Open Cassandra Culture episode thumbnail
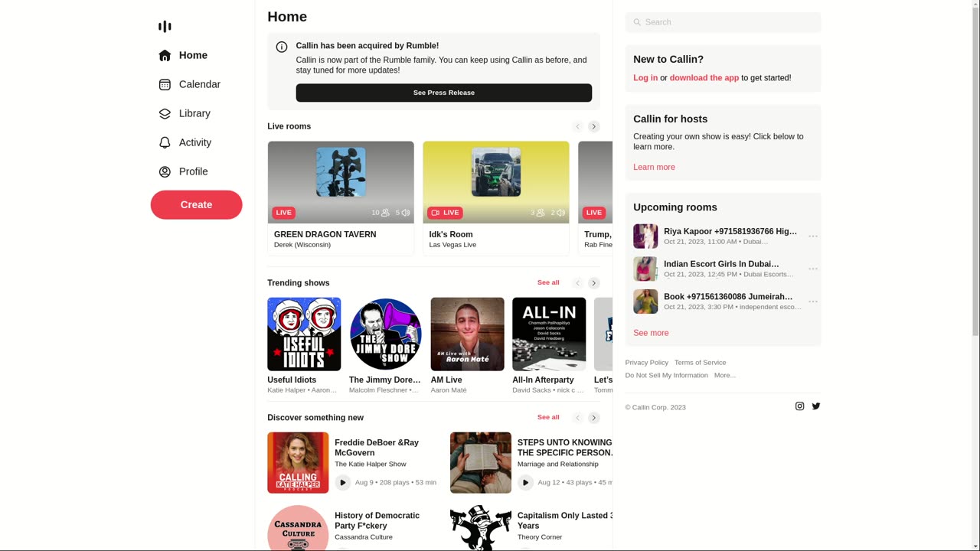 (298, 527)
